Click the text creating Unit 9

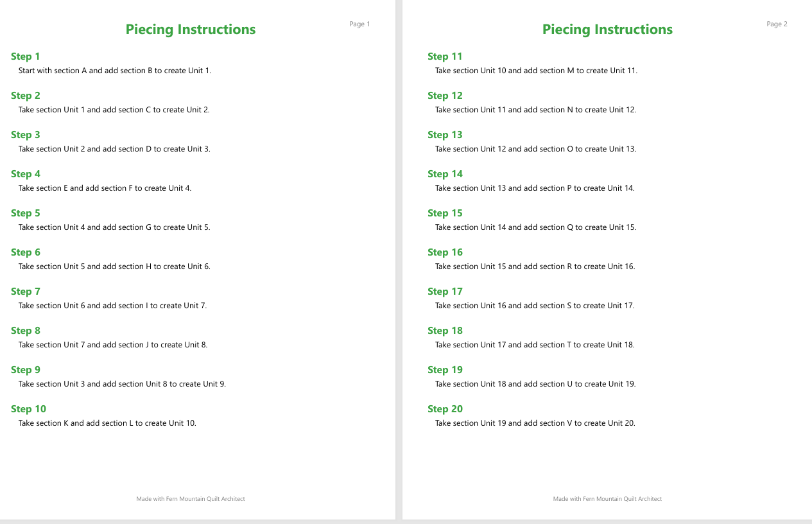click(122, 384)
